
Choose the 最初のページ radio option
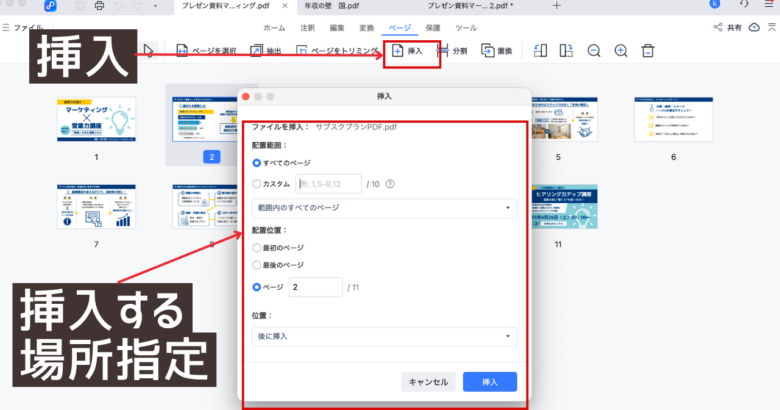257,246
